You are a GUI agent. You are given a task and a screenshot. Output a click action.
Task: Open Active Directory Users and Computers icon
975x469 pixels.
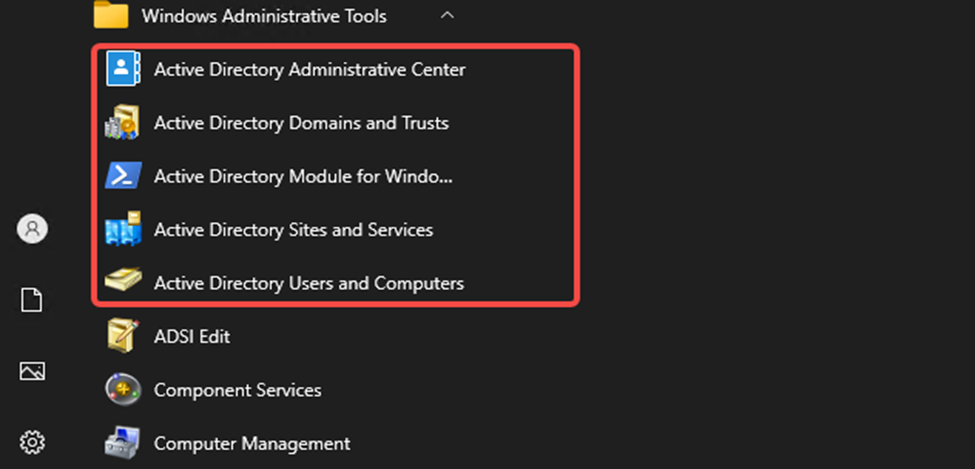pyautogui.click(x=122, y=281)
